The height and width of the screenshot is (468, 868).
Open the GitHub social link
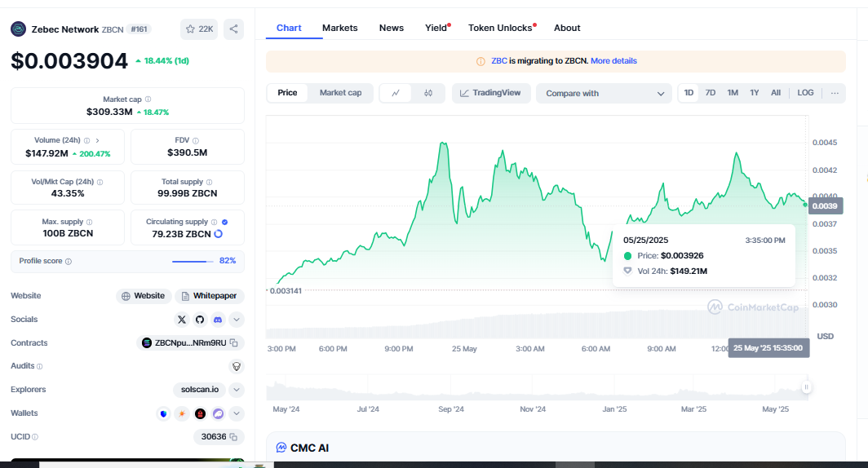pyautogui.click(x=200, y=320)
